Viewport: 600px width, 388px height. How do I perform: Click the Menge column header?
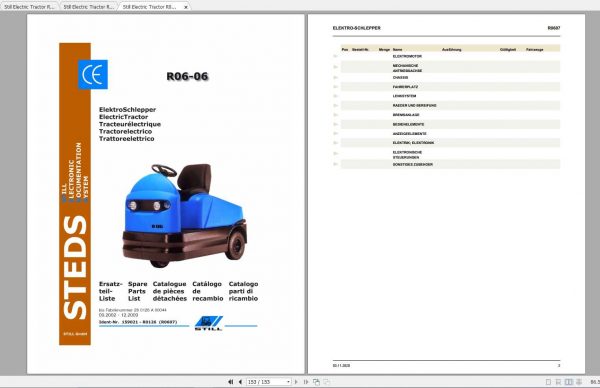(x=384, y=49)
